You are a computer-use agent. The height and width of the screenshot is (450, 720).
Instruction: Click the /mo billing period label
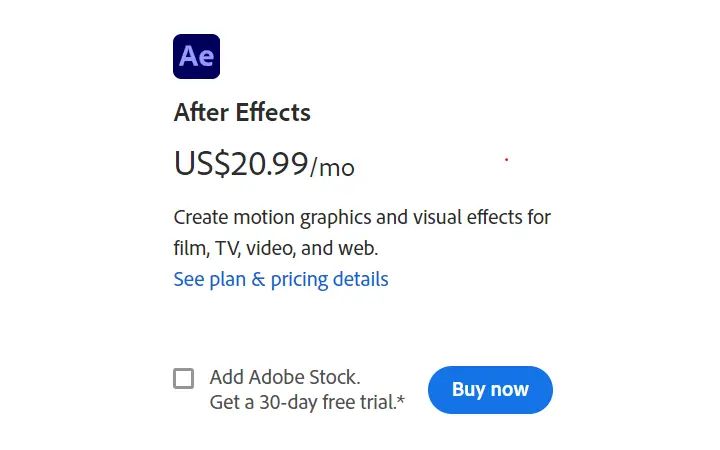coord(332,168)
